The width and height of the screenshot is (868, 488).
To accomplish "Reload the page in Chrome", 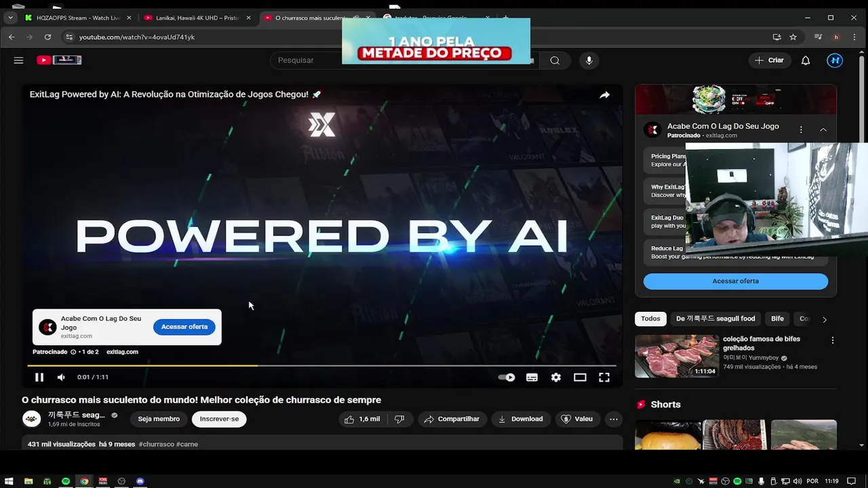I will (x=47, y=37).
